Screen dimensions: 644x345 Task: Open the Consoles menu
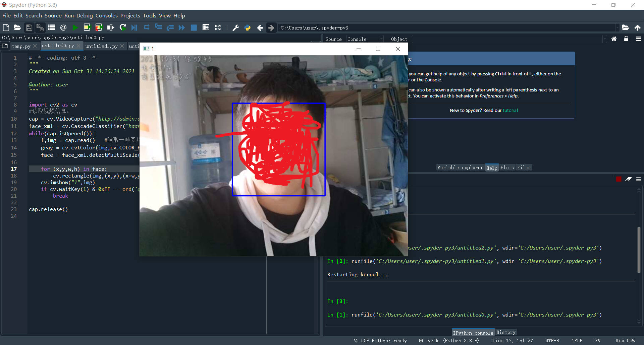(x=107, y=15)
